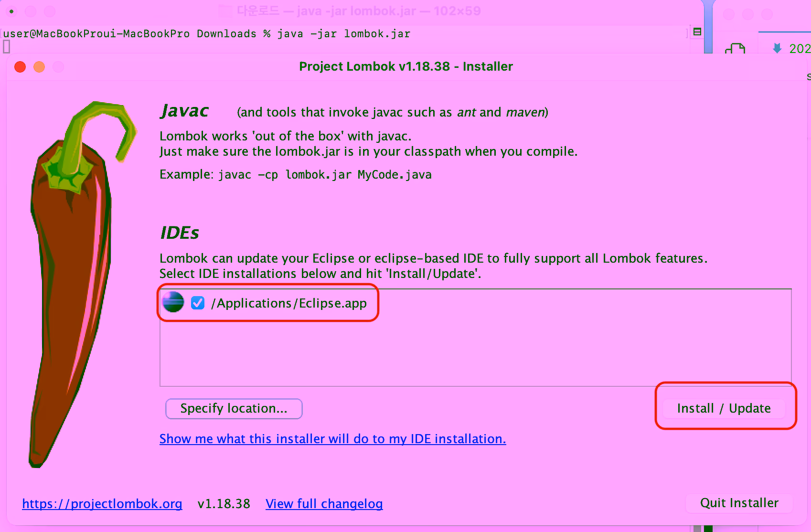The height and width of the screenshot is (532, 811).
Task: Close the Lombok installer with red button
Action: [x=20, y=67]
